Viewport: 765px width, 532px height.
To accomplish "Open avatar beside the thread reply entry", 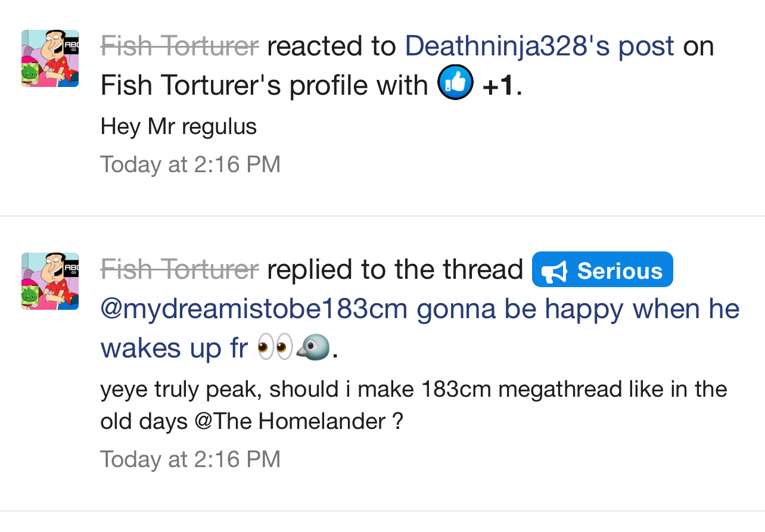I will pyautogui.click(x=50, y=281).
